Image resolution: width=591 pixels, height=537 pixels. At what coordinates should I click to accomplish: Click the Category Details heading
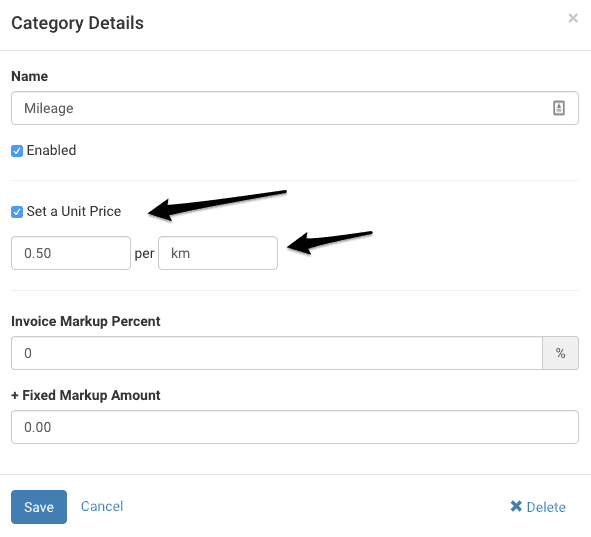tap(77, 23)
